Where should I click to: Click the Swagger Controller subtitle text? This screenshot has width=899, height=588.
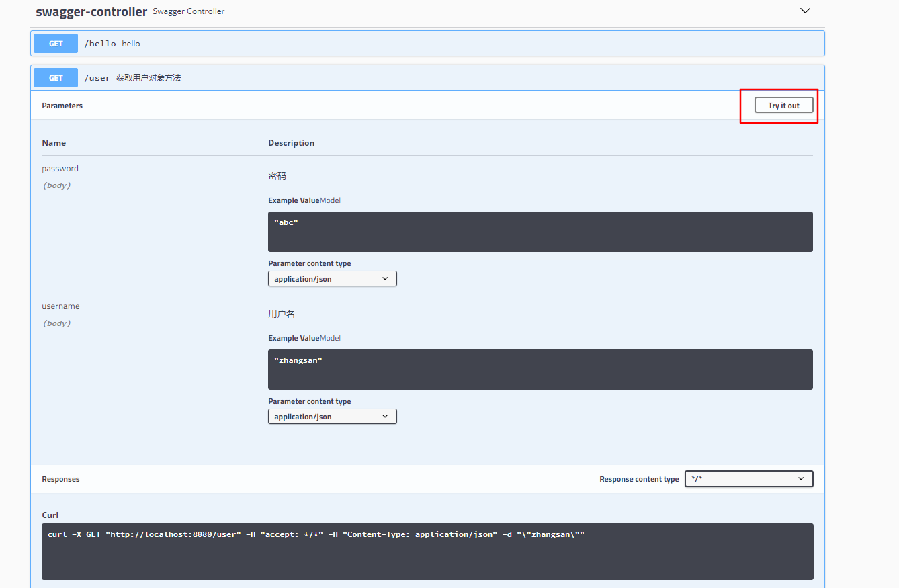pos(189,11)
